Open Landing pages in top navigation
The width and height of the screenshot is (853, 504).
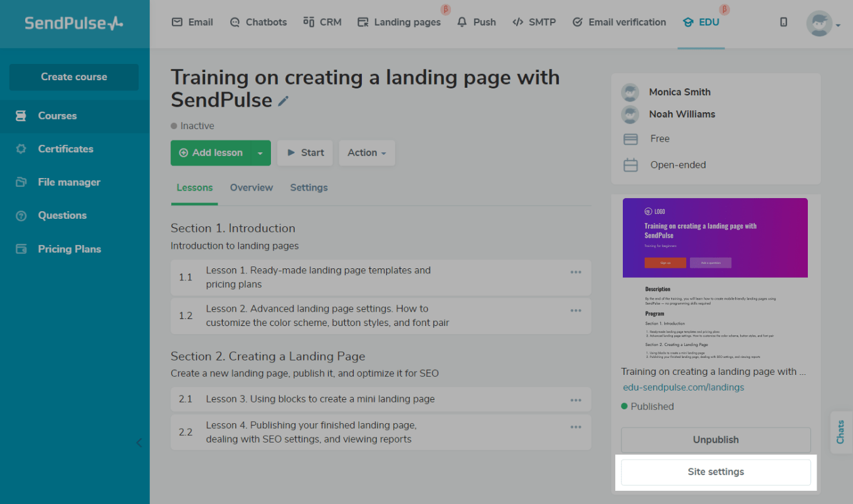click(400, 22)
